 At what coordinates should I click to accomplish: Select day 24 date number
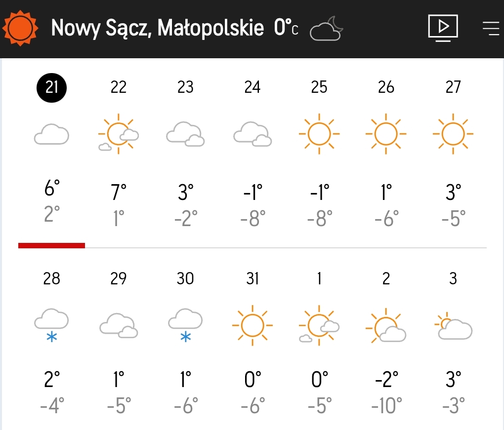point(252,87)
